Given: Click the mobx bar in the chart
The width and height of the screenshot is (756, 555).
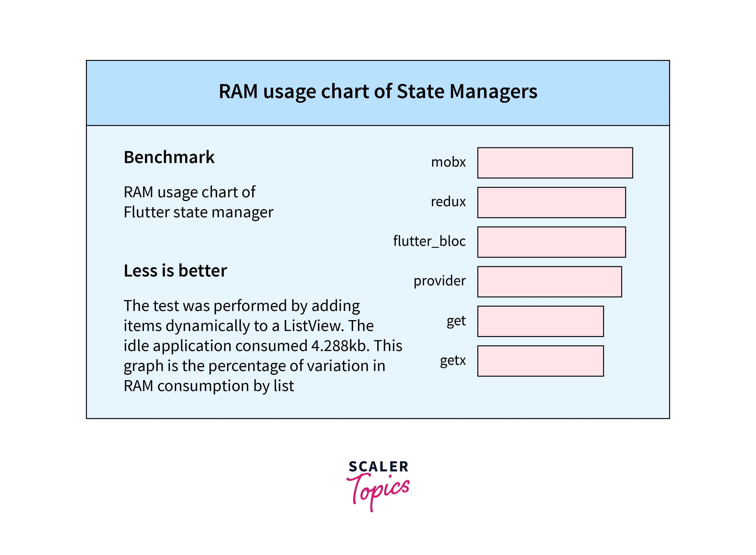Looking at the screenshot, I should 555,163.
